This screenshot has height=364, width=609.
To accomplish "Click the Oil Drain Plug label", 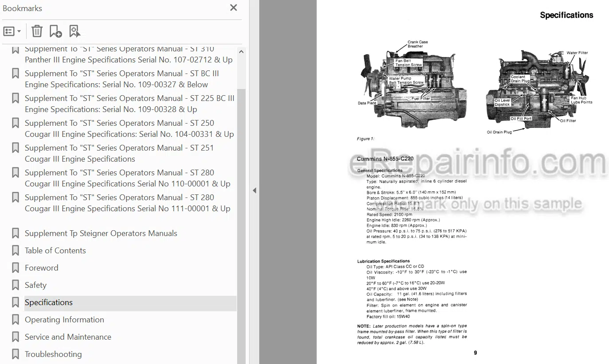I will 499,132.
